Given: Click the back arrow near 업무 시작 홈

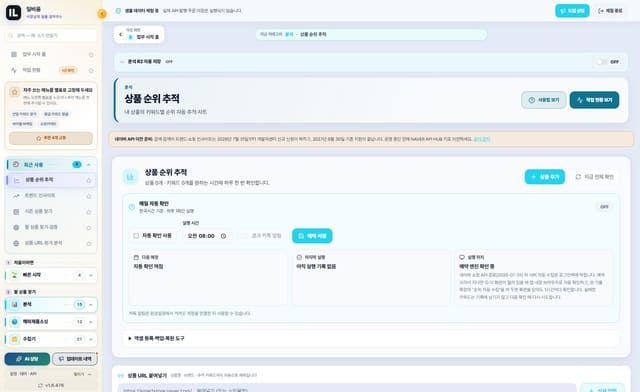Looking at the screenshot, I should click(x=120, y=34).
